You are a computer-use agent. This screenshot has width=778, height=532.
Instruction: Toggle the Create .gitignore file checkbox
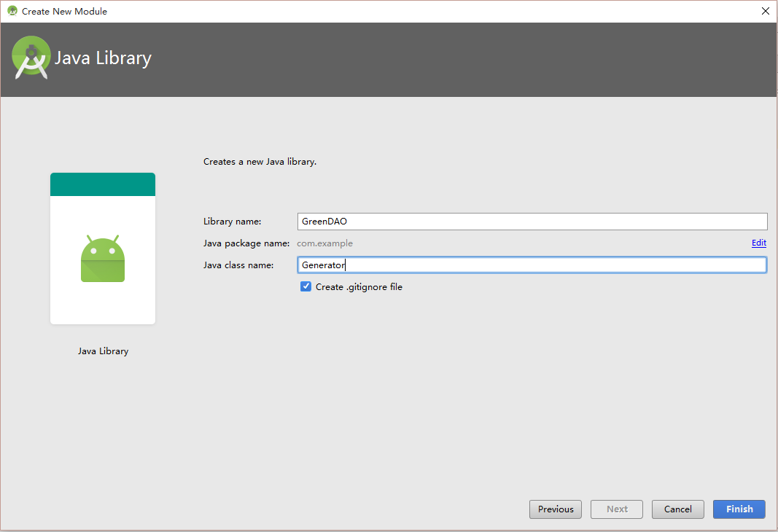click(306, 287)
